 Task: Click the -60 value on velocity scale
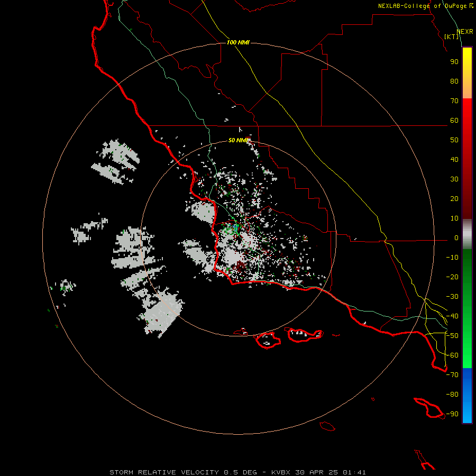pyautogui.click(x=452, y=355)
